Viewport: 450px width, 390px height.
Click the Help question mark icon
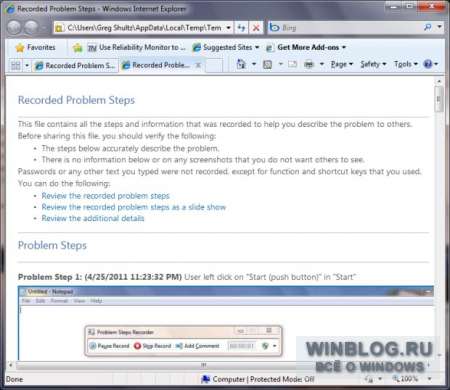(428, 64)
